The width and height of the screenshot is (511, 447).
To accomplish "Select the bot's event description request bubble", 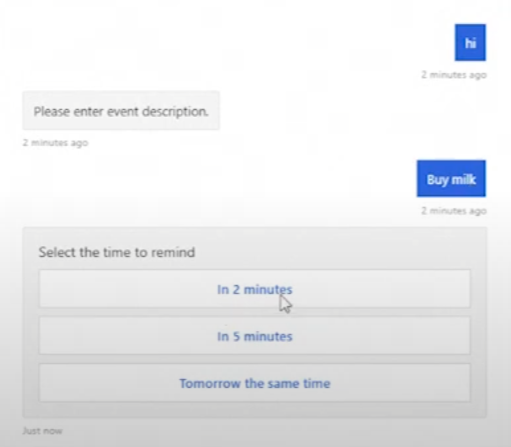I will click(121, 111).
